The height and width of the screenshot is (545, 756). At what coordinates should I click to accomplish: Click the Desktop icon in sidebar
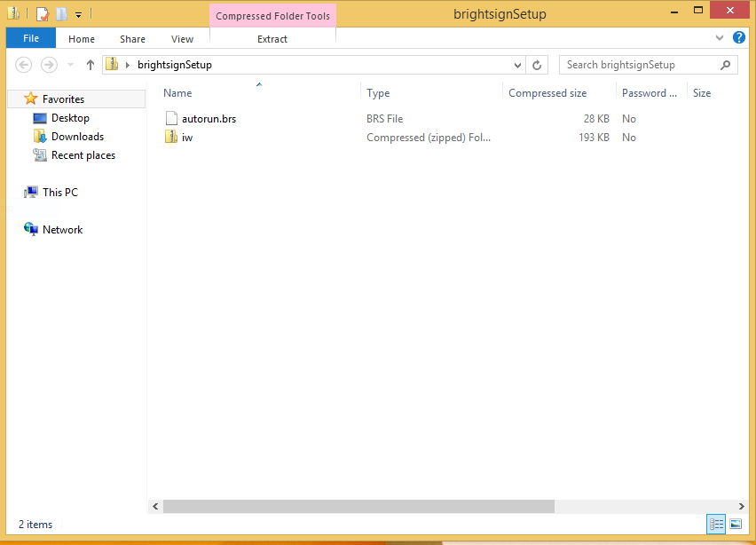(x=40, y=118)
